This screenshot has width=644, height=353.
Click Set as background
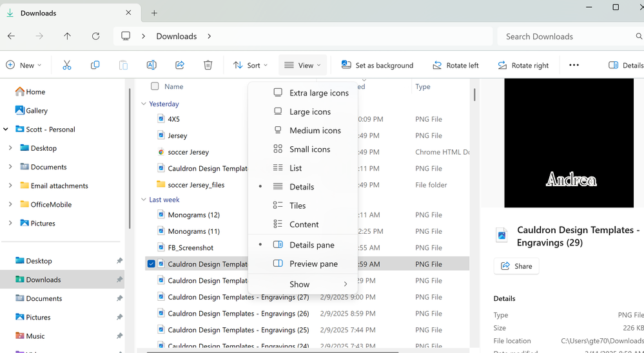point(377,65)
